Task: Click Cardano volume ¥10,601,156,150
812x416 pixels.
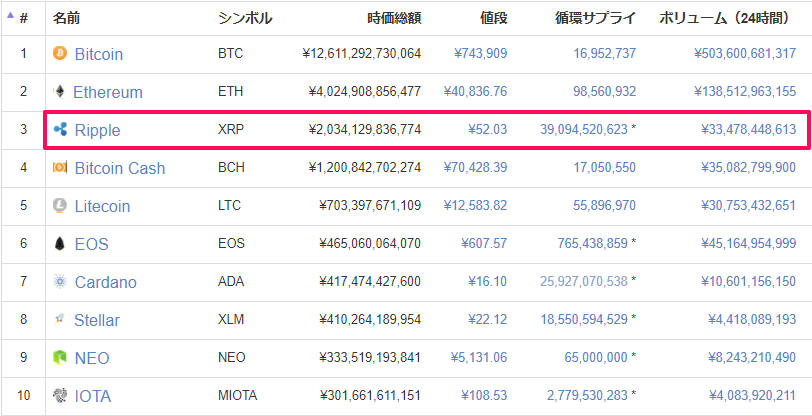Action: pos(749,281)
